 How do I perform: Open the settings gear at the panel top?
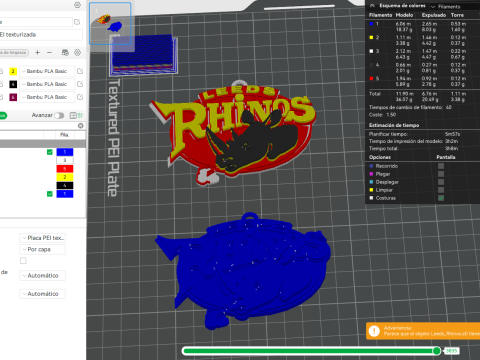pos(77,5)
